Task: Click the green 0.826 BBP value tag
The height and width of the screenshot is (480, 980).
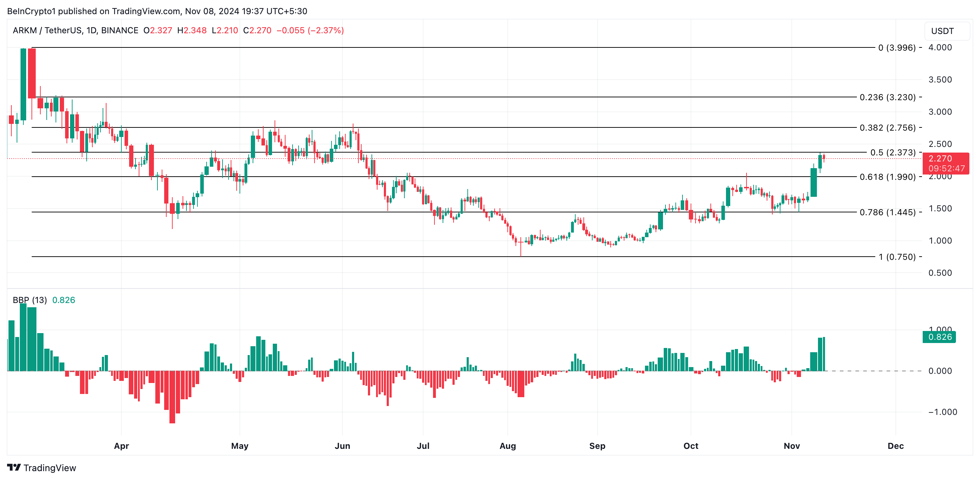Action: [x=939, y=337]
